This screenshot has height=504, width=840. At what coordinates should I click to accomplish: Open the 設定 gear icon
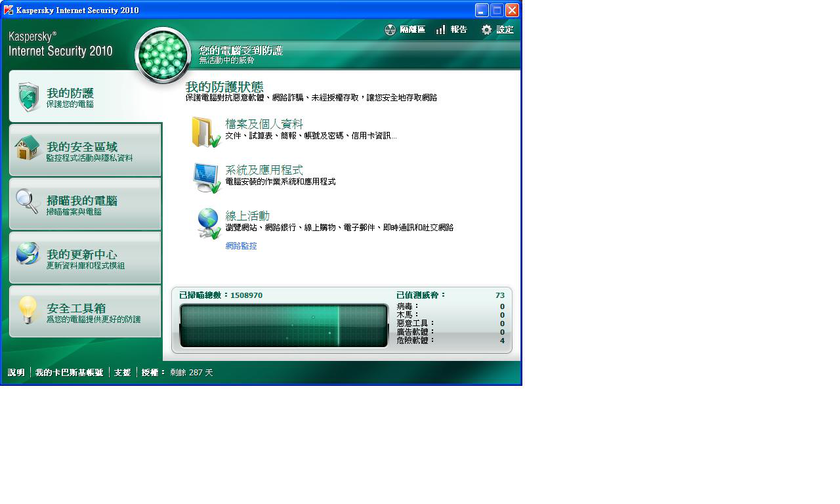[486, 30]
